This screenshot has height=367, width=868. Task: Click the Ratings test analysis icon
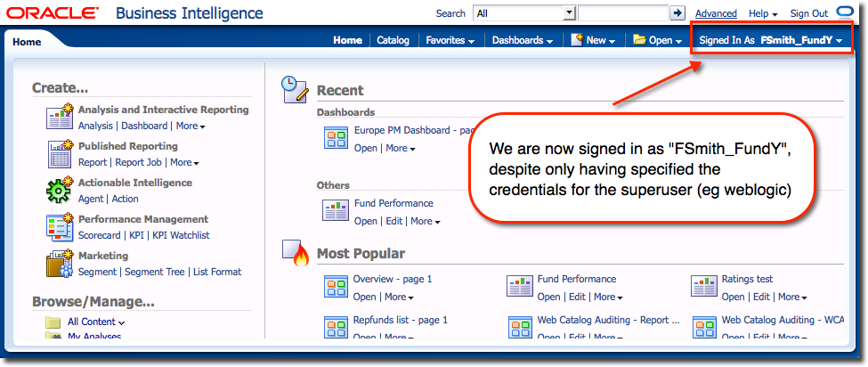coord(704,287)
